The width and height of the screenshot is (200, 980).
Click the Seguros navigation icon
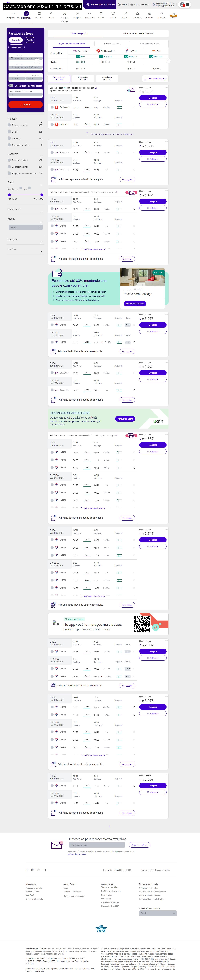click(150, 14)
